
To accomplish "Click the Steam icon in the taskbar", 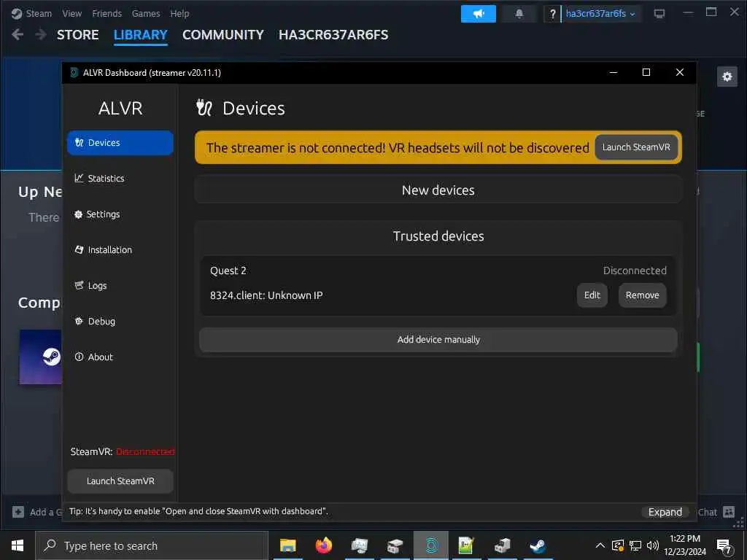I will [538, 545].
